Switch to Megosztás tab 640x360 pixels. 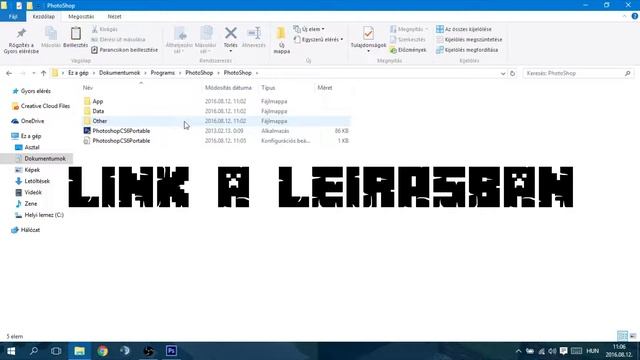point(81,17)
